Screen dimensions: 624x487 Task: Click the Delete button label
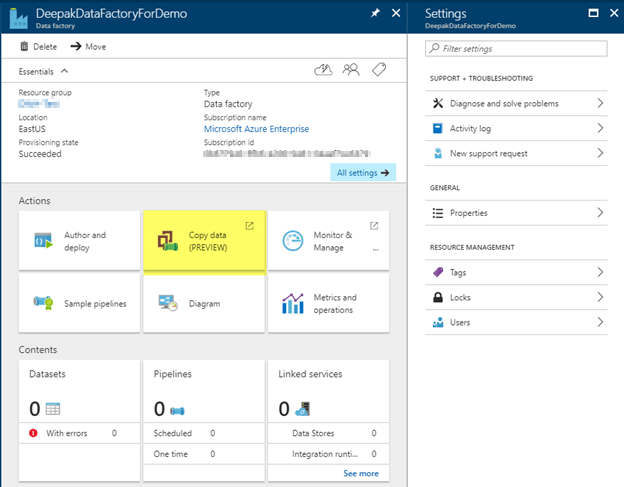point(45,47)
